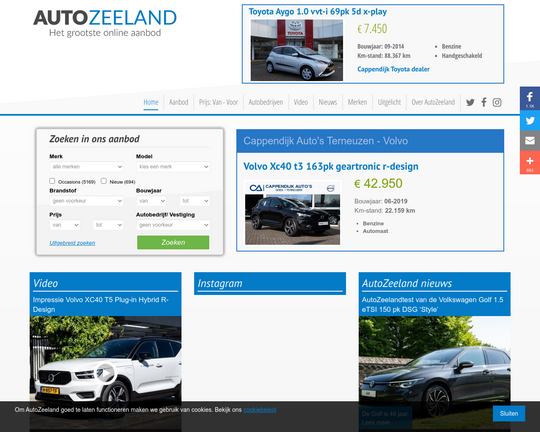Share via the Twitter side share button
The width and height of the screenshot is (540, 432).
coord(530,121)
